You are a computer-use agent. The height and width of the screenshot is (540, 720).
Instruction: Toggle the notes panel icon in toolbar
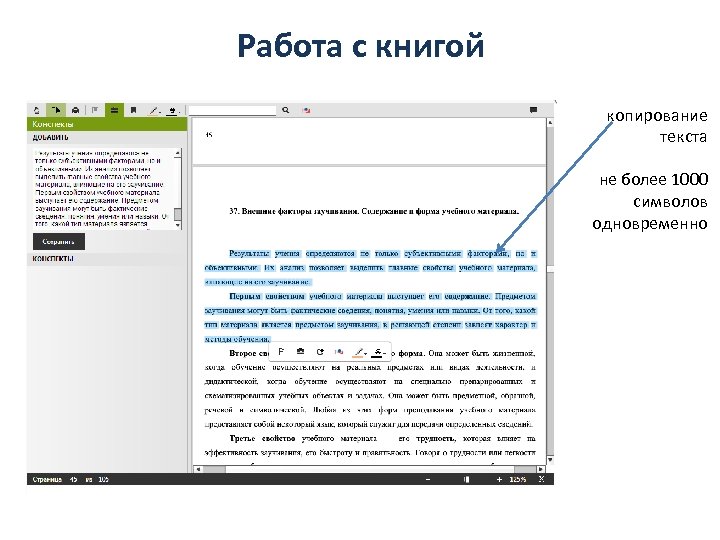114,110
